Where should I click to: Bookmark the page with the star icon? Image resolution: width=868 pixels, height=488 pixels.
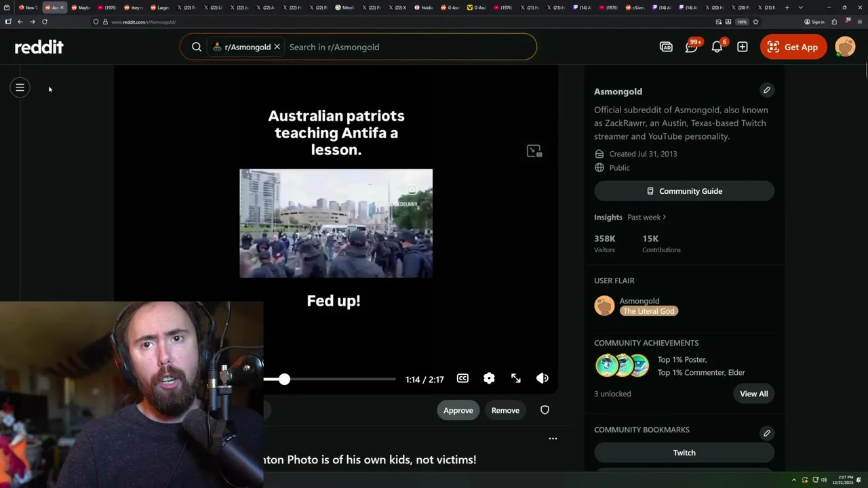(755, 22)
